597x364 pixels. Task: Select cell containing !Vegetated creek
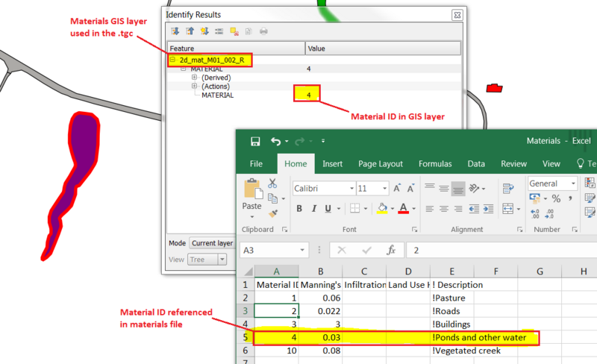[x=452, y=351]
